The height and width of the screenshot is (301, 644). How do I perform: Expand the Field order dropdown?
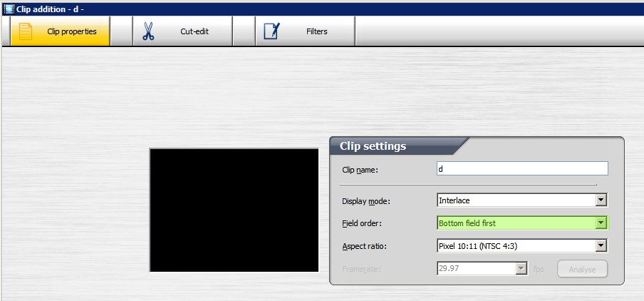tap(601, 223)
